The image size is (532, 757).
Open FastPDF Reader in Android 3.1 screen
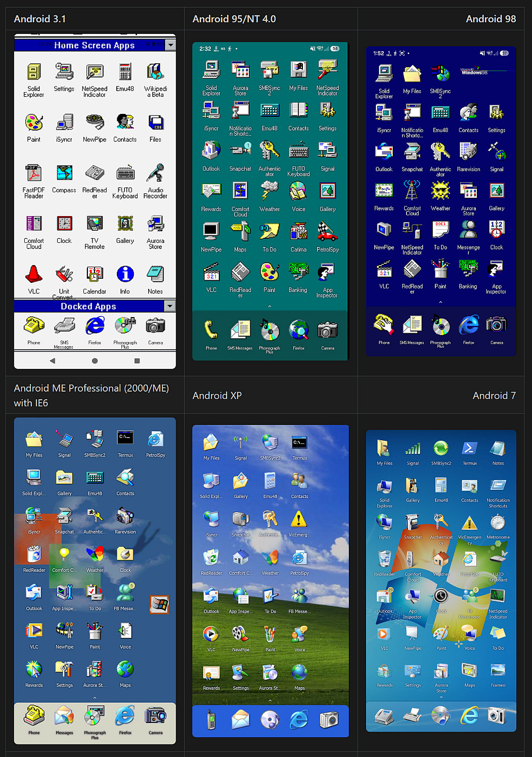tap(34, 173)
